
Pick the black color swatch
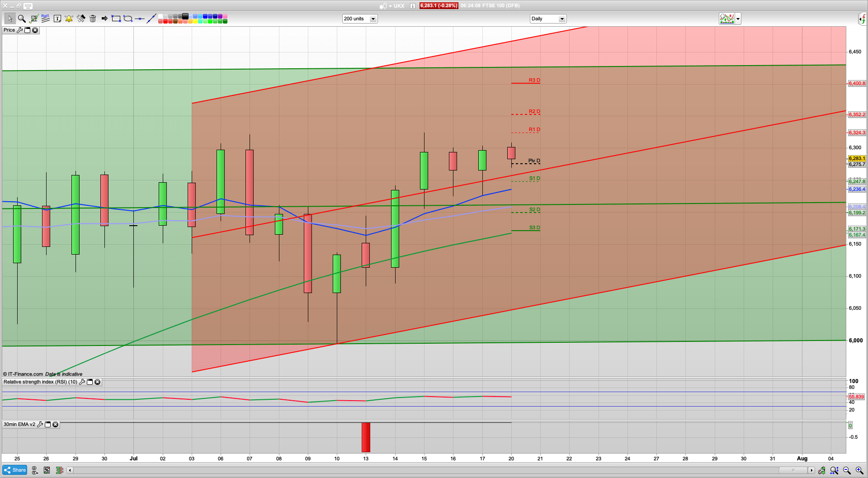(x=185, y=16)
